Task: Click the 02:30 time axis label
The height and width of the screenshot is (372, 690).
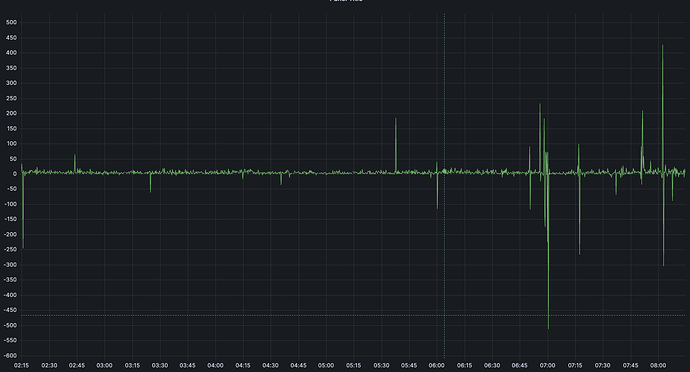Action: (x=49, y=365)
